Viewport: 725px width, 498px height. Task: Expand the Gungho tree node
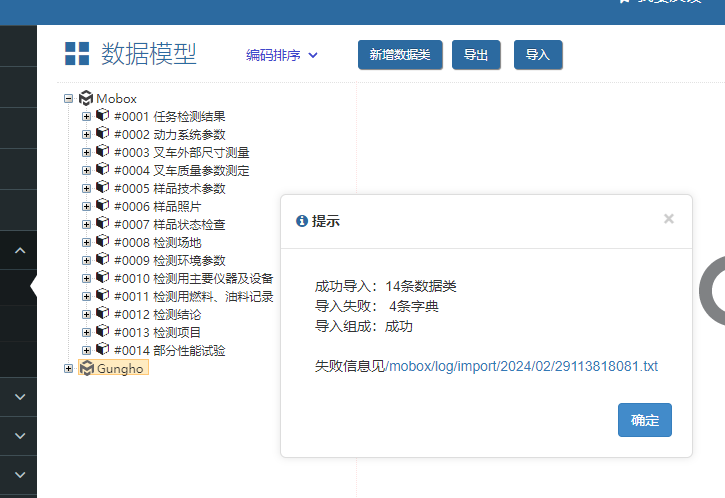point(69,368)
